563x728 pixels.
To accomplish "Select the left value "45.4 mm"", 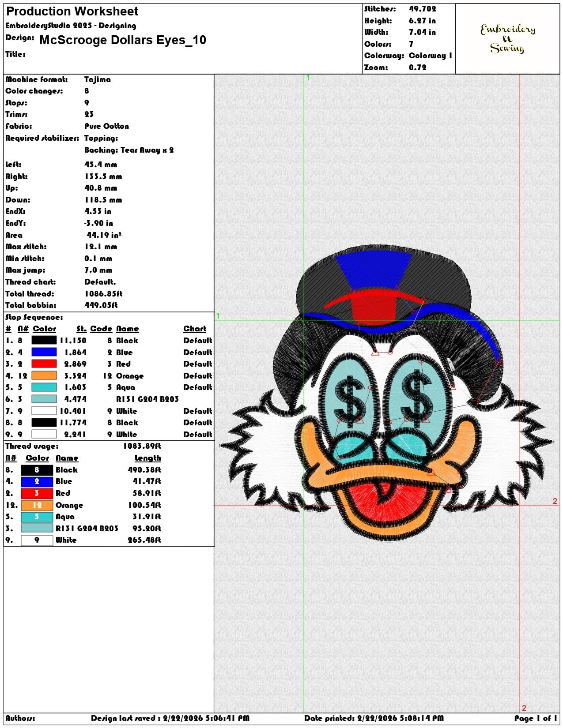I will pos(101,165).
